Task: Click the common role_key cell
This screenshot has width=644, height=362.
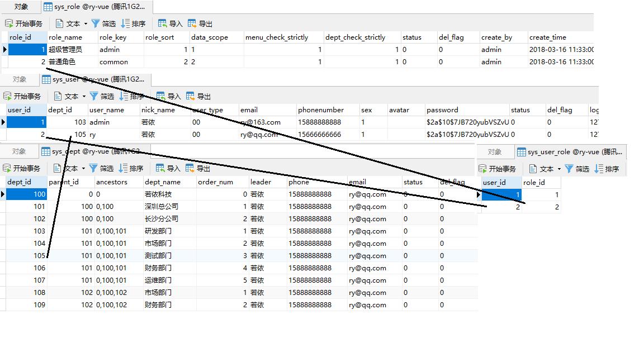Action: (x=121, y=62)
